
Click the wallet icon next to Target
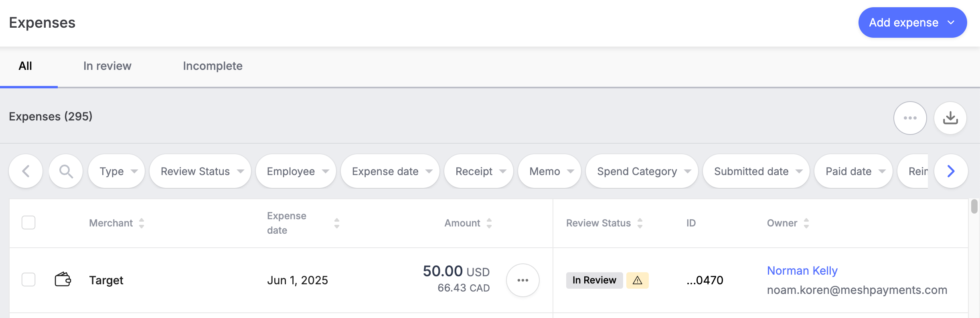63,279
